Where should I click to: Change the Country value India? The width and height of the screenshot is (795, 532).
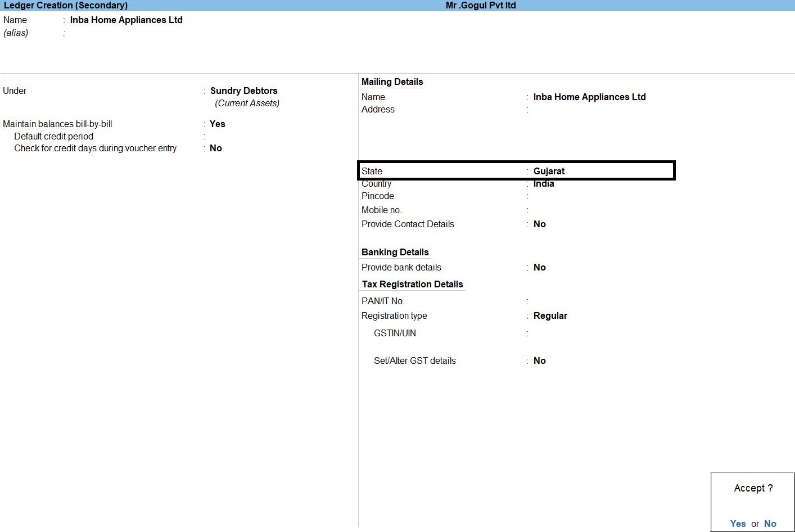click(544, 183)
